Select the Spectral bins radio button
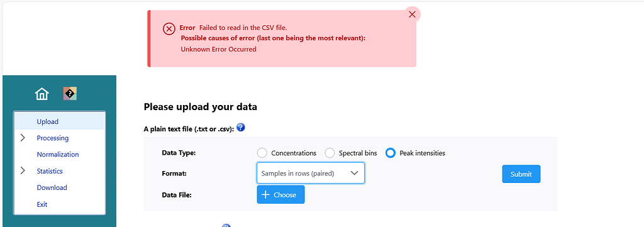The width and height of the screenshot is (644, 227). coord(330,153)
